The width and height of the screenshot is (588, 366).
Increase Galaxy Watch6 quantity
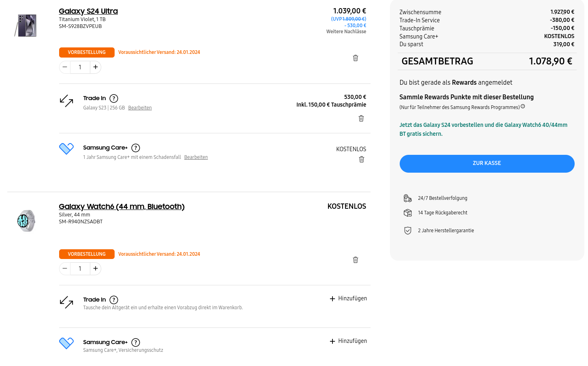coord(96,268)
